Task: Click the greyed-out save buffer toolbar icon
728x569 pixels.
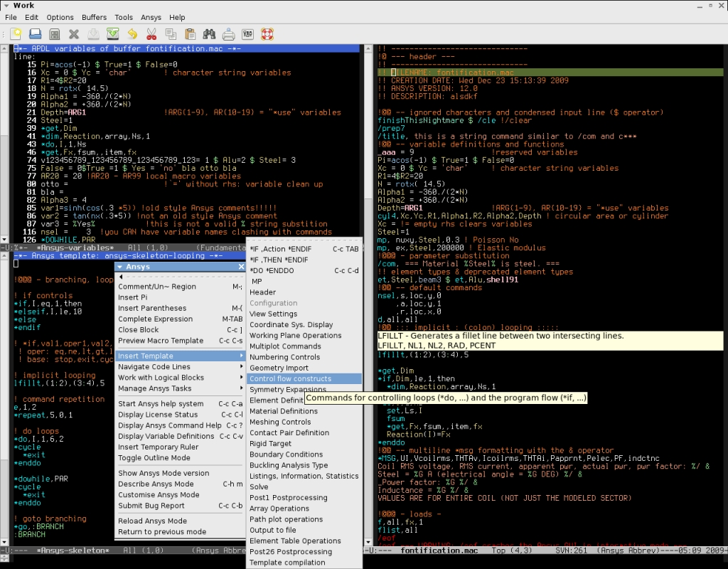Action: click(93, 34)
